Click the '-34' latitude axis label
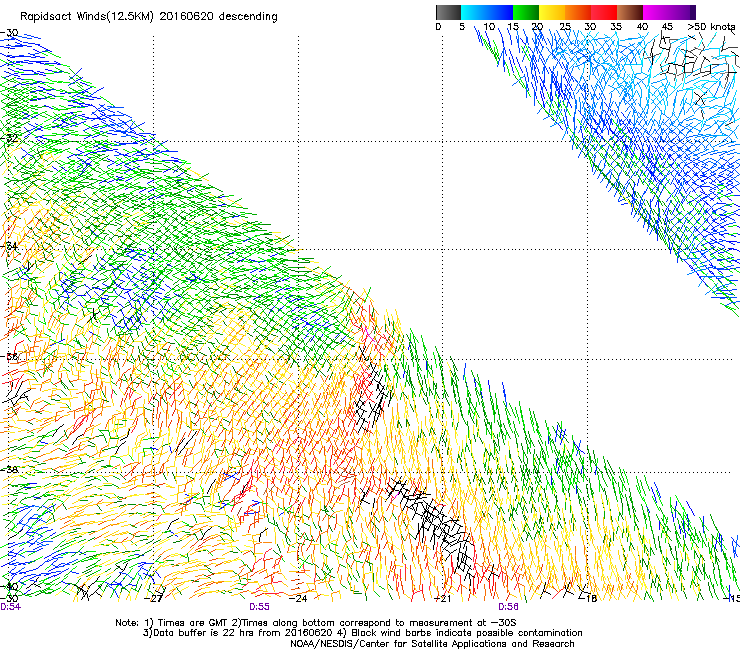Viewport: 740px width, 650px height. [9, 246]
